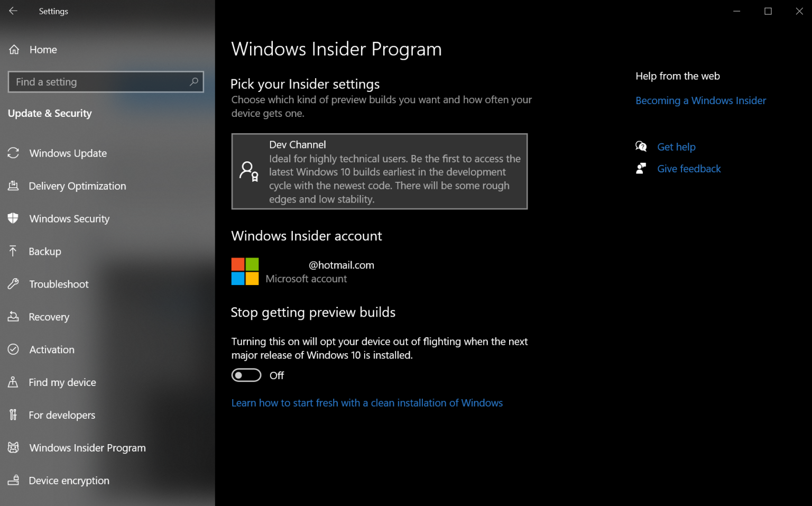Click the back arrow in Settings
Image resolution: width=812 pixels, height=506 pixels.
[x=13, y=11]
